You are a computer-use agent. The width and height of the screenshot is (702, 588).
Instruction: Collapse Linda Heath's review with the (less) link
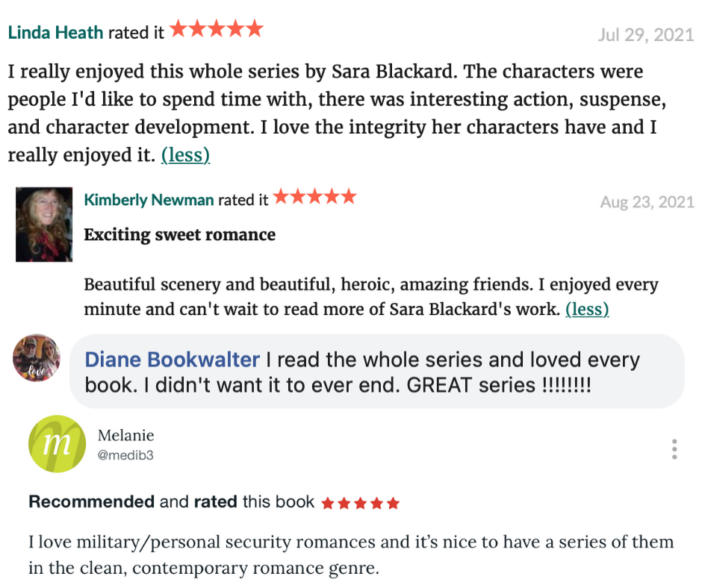click(185, 155)
